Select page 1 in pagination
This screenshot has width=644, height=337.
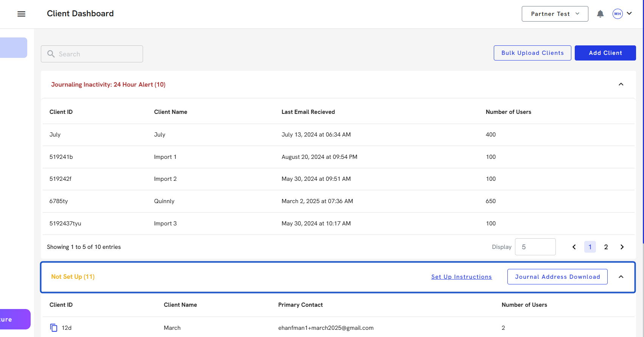click(x=590, y=247)
